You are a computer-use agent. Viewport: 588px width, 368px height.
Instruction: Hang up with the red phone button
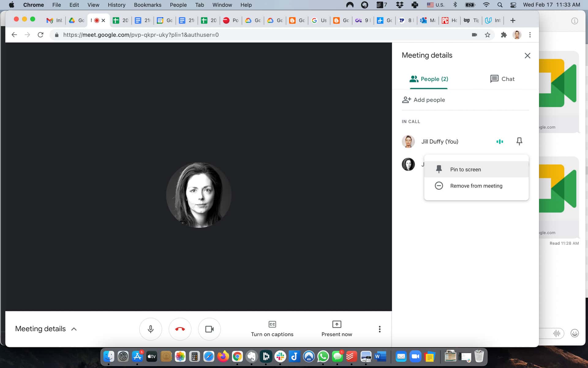coord(180,329)
